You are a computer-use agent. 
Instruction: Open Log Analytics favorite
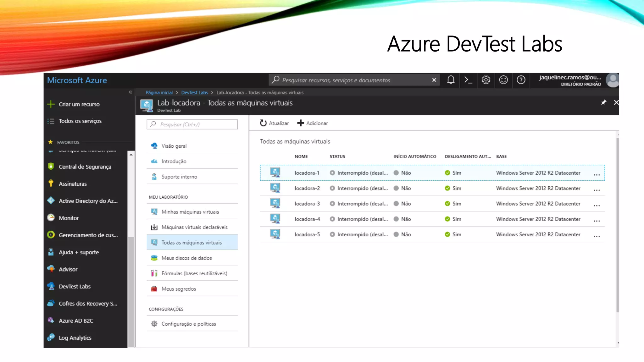[x=75, y=338]
